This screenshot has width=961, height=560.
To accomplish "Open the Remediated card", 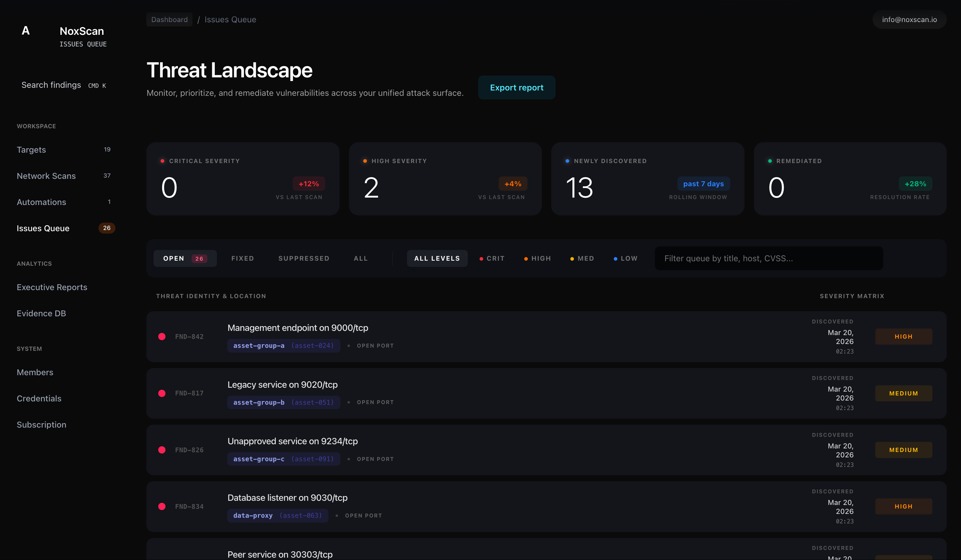I will [x=850, y=179].
